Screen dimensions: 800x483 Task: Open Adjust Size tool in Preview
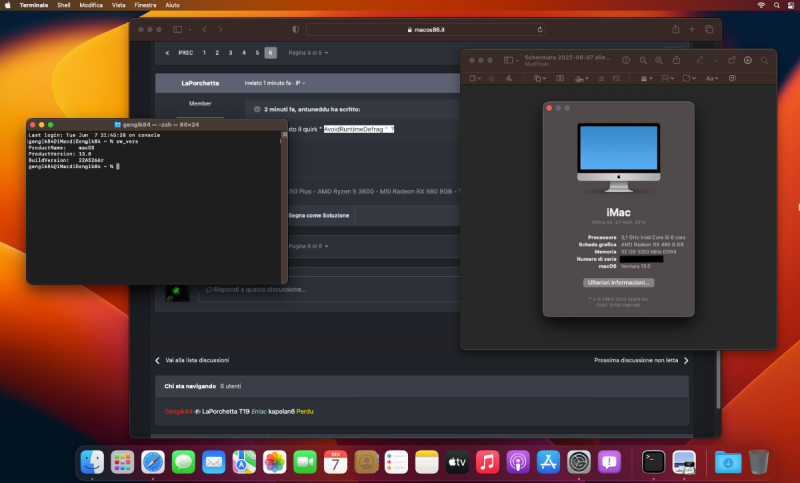616,79
